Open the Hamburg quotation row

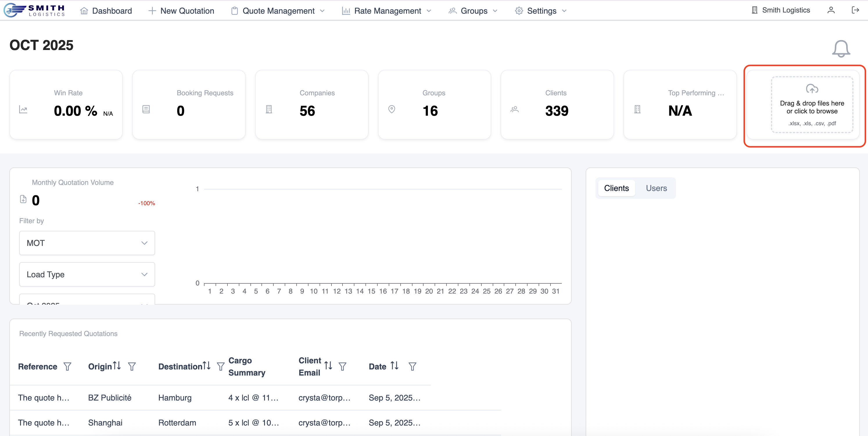click(x=175, y=398)
